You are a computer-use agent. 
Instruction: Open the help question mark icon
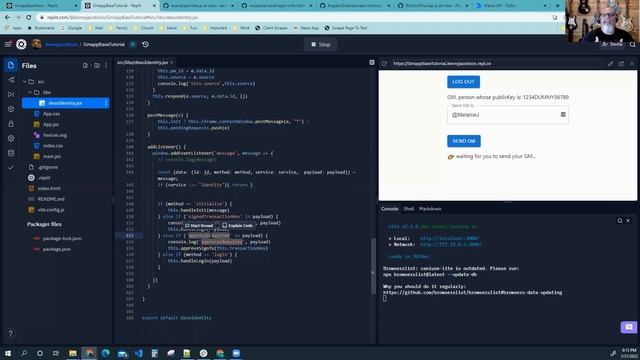(11, 333)
